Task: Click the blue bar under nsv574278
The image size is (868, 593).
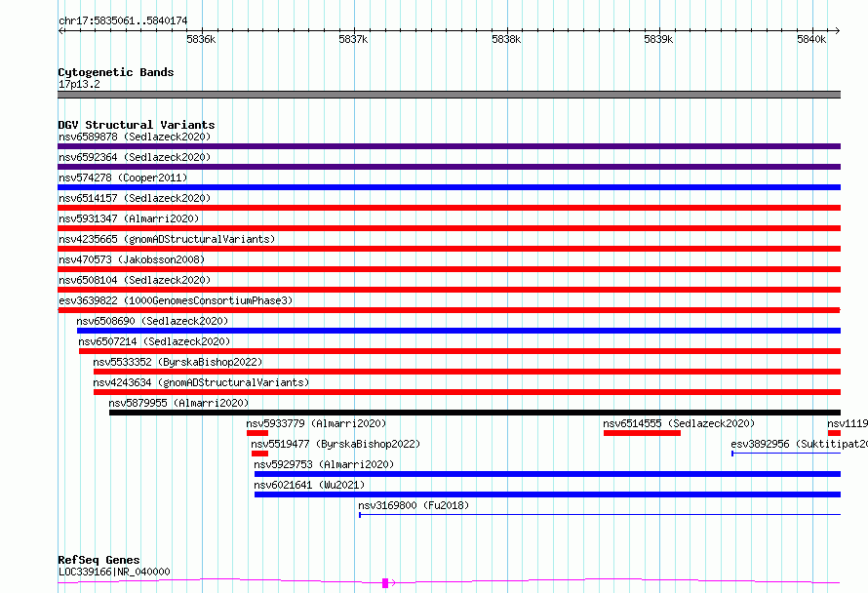Action: 449,187
